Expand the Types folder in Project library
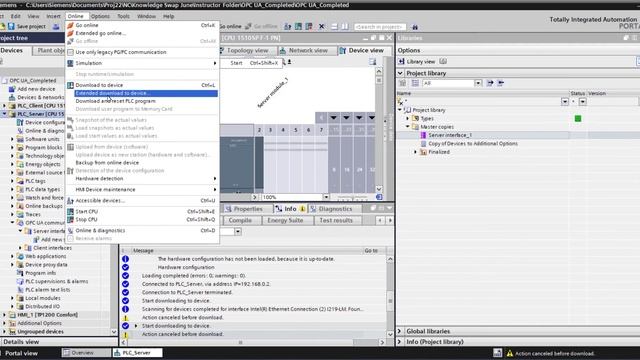 407,118
